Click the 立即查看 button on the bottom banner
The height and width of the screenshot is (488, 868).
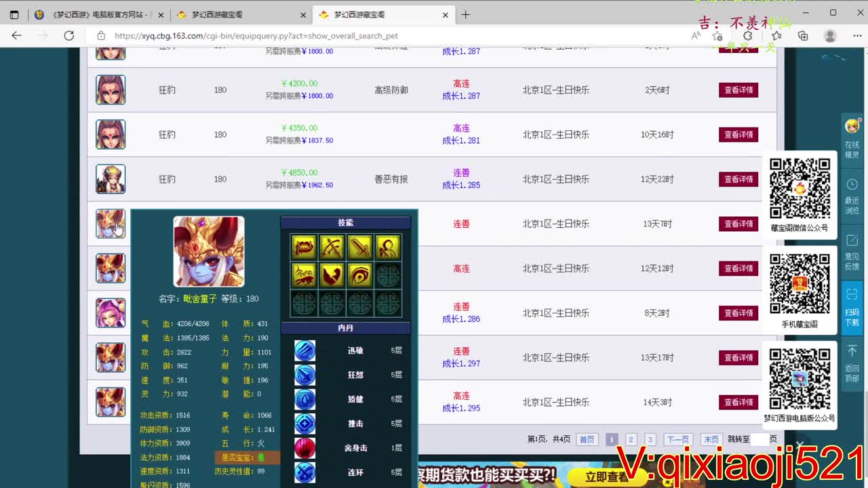coord(607,477)
